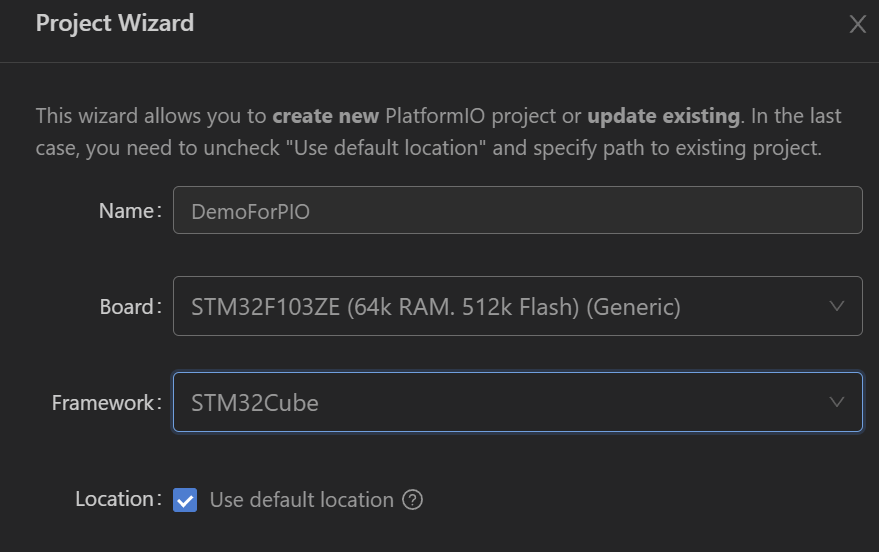
Task: Select the STM32Cube value text
Action: click(x=255, y=403)
